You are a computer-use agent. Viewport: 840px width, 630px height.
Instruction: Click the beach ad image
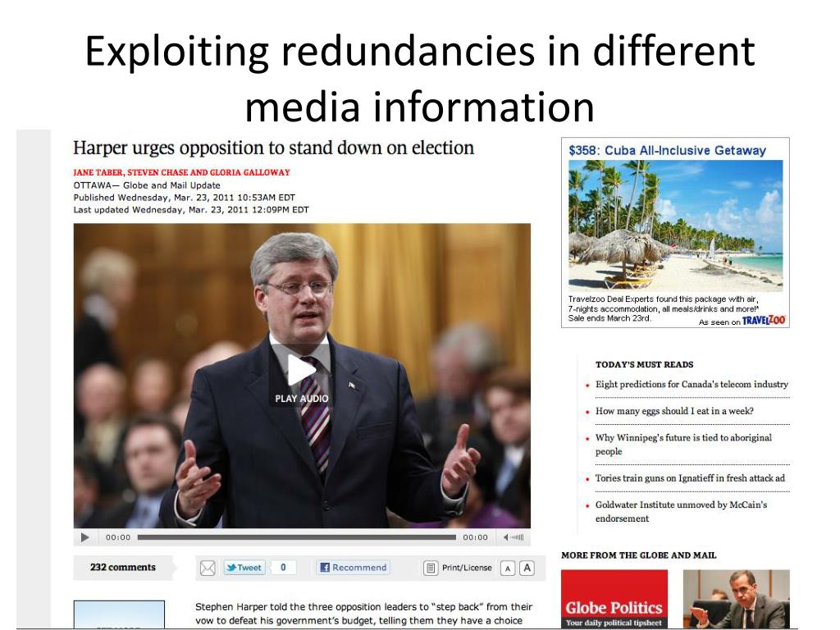pos(676,226)
